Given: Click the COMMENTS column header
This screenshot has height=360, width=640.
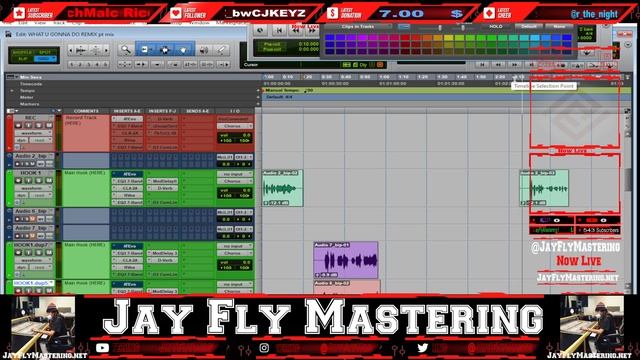Looking at the screenshot, I should (x=86, y=111).
